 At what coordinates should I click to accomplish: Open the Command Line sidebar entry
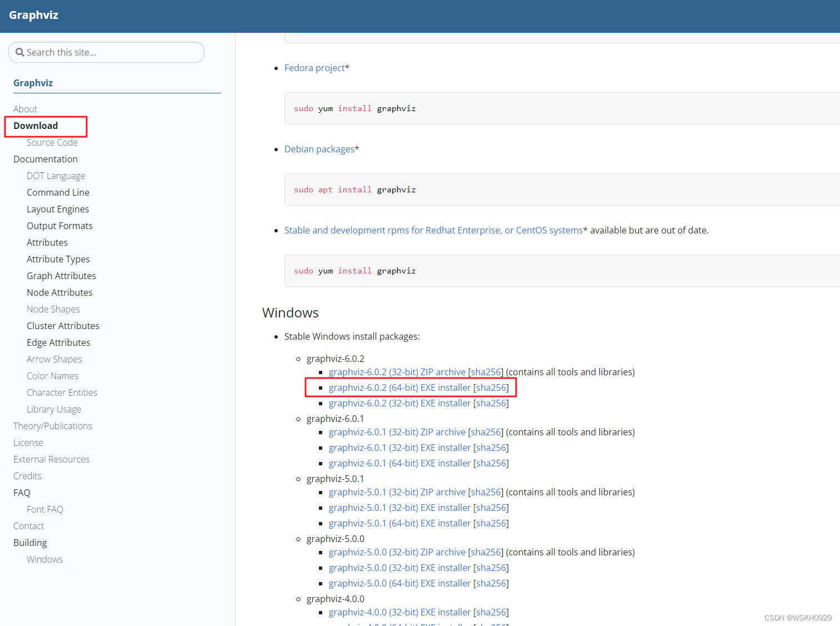[x=58, y=192]
